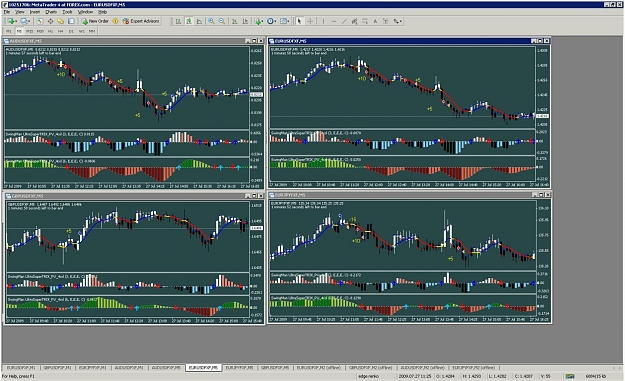The height and width of the screenshot is (381, 625).
Task: Open the Charts menu
Action: coord(51,12)
